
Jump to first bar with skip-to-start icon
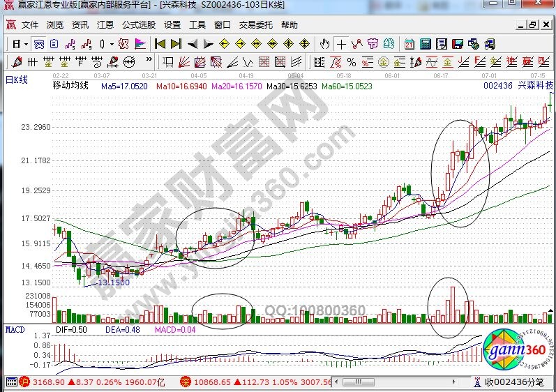160,43
